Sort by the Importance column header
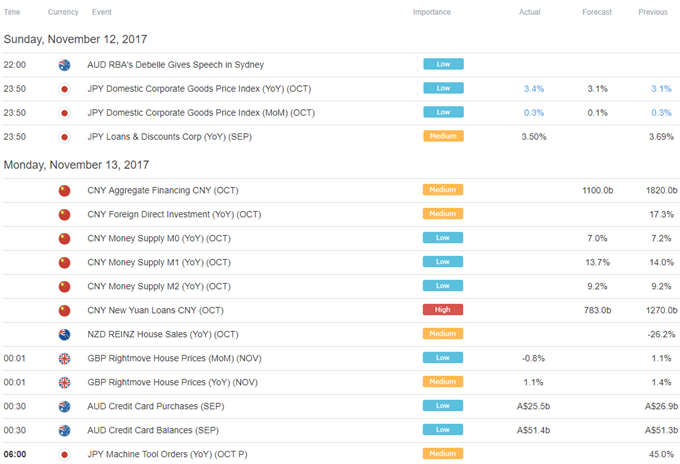This screenshot has width=680, height=464. click(432, 12)
